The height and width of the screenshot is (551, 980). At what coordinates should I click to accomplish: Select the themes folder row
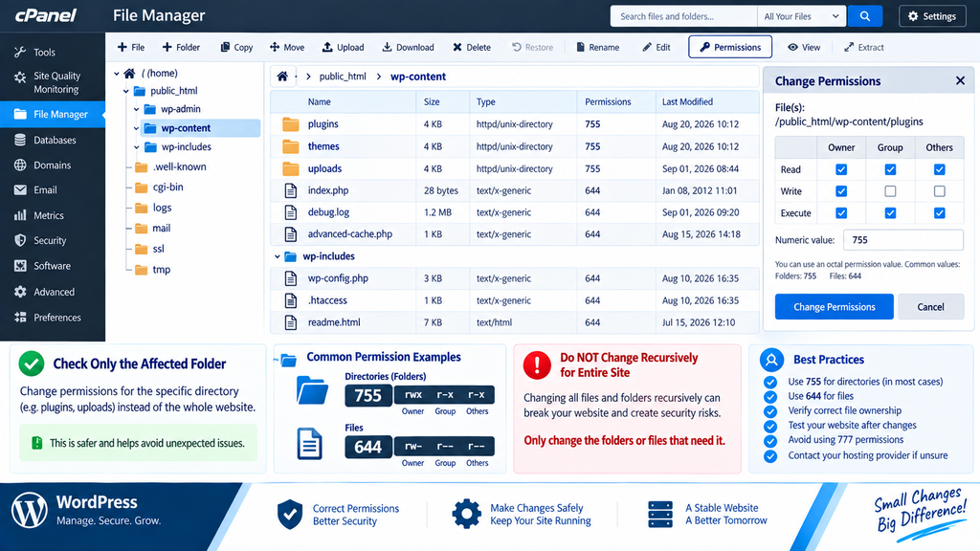[515, 146]
